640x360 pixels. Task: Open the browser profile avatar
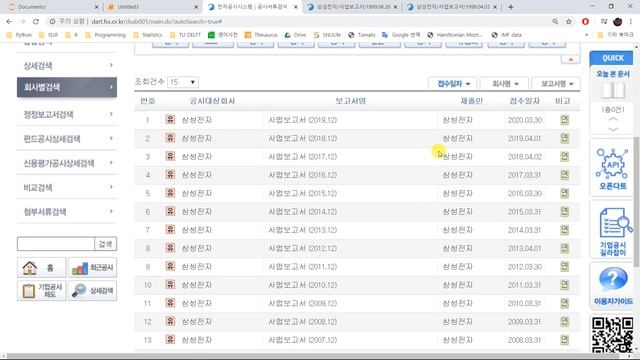(618, 21)
